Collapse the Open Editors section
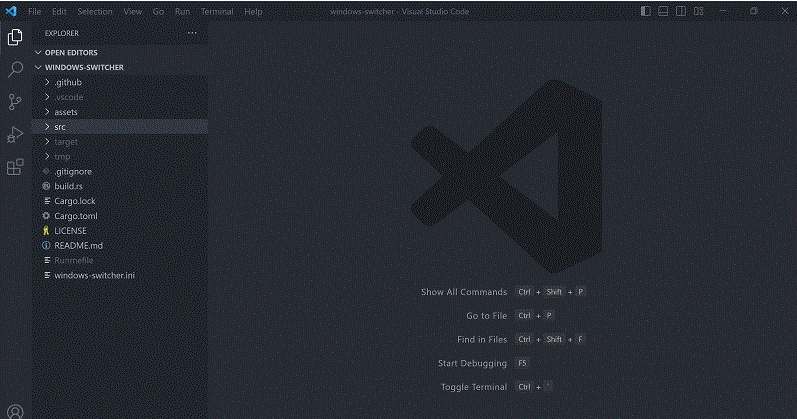Image resolution: width=797 pixels, height=419 pixels. coord(38,52)
